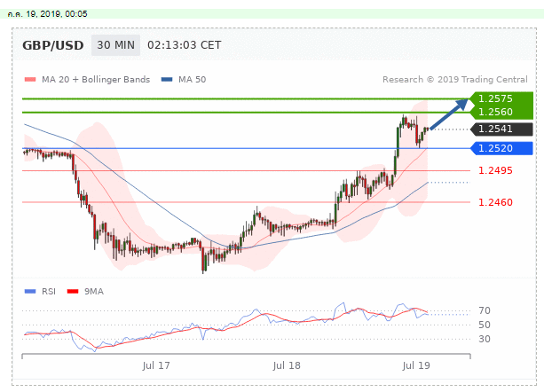Click the 1.2520 pivot price tag
The width and height of the screenshot is (544, 392).
tap(501, 148)
